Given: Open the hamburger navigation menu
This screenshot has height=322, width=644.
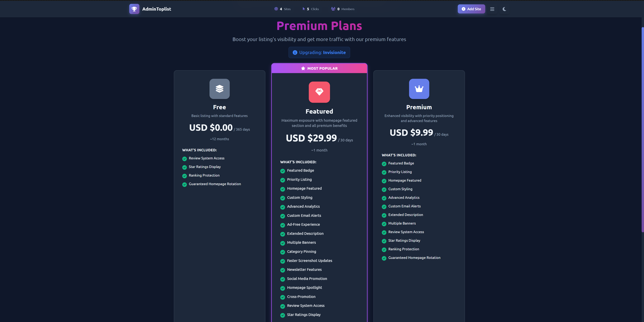Looking at the screenshot, I should tap(492, 9).
